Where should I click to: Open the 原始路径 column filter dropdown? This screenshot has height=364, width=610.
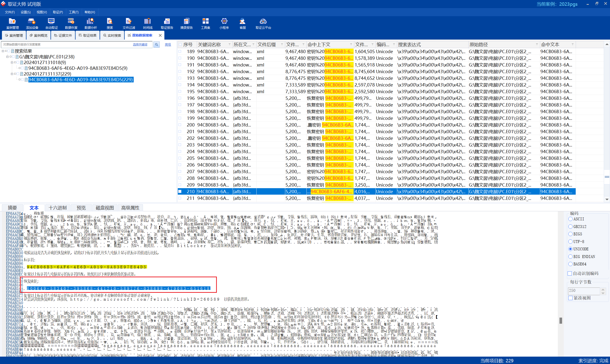point(537,44)
